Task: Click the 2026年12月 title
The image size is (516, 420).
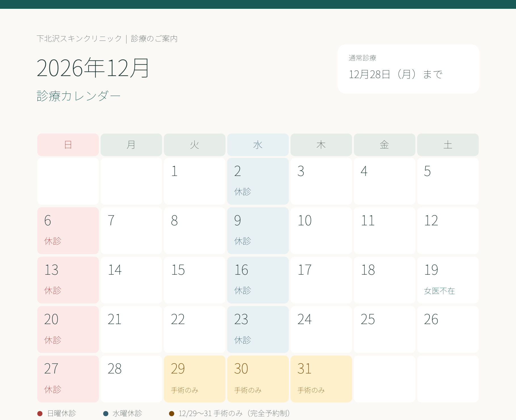Action: point(93,68)
